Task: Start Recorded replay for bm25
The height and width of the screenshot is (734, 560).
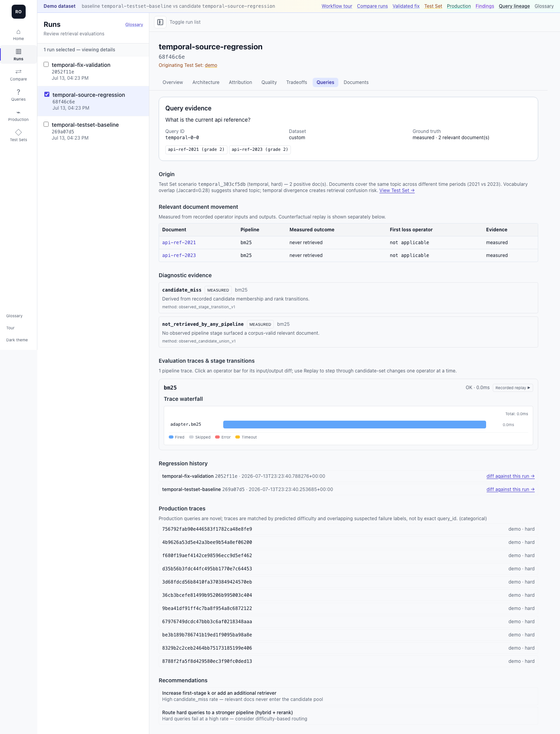Action: tap(513, 388)
